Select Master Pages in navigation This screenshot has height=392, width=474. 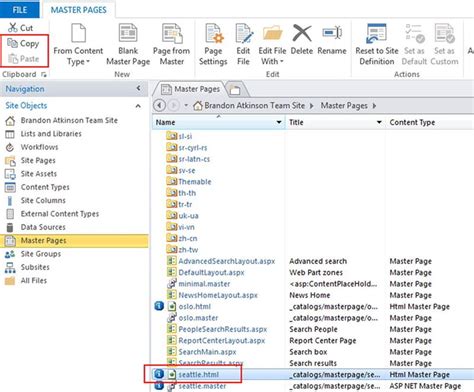[x=74, y=241]
